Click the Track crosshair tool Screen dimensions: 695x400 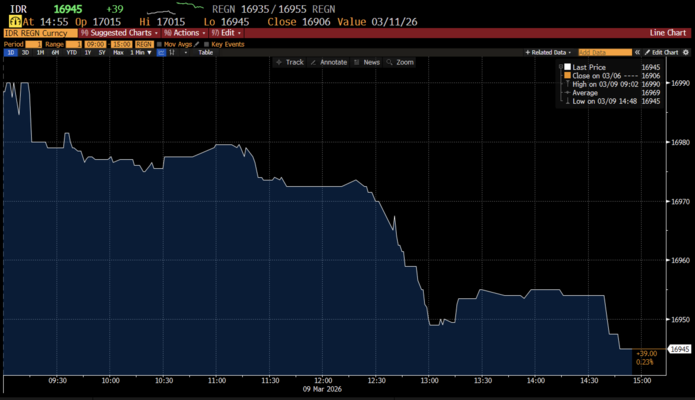click(289, 62)
